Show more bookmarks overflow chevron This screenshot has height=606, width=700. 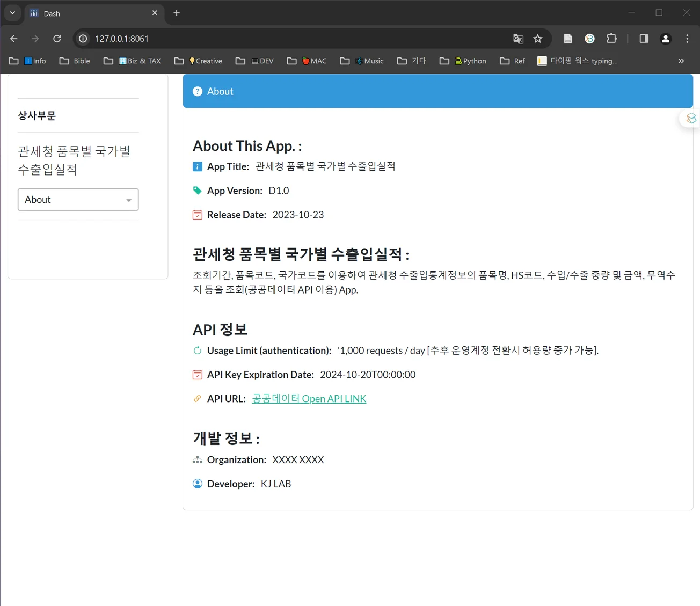[x=681, y=61]
